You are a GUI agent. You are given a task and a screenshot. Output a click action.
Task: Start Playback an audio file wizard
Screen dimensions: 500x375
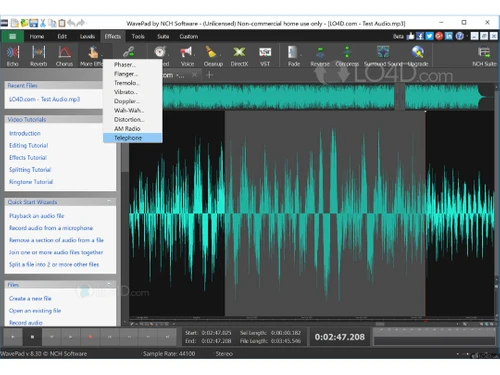click(x=37, y=216)
